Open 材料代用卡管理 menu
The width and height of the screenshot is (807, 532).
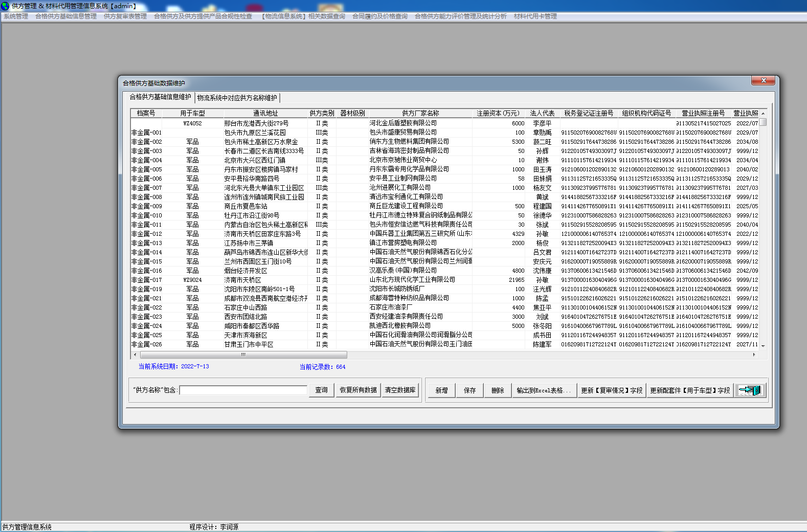535,16
